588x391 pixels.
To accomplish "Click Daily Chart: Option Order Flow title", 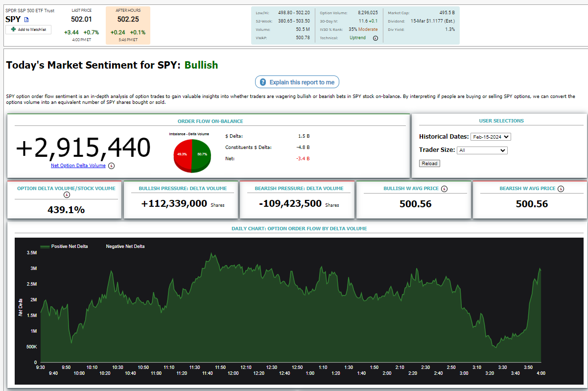I will tap(299, 228).
